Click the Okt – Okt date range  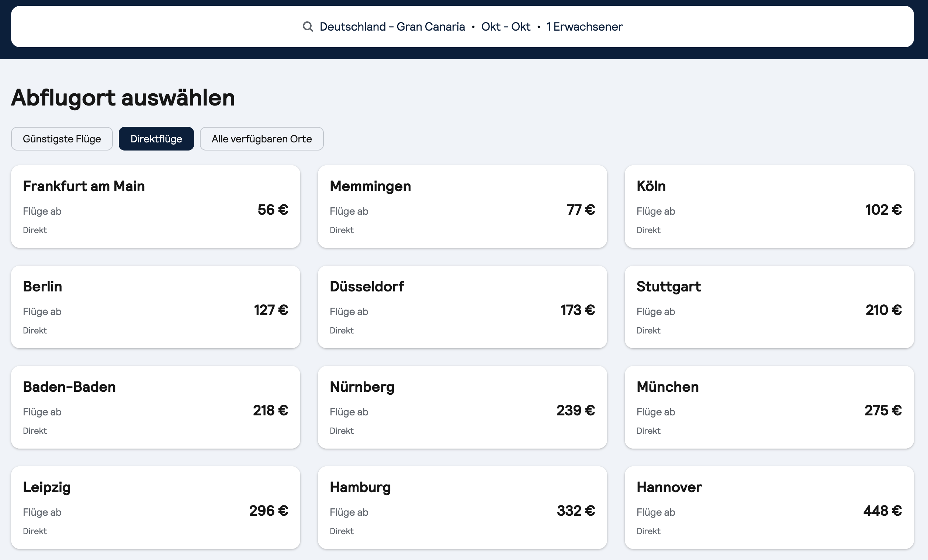click(x=505, y=27)
